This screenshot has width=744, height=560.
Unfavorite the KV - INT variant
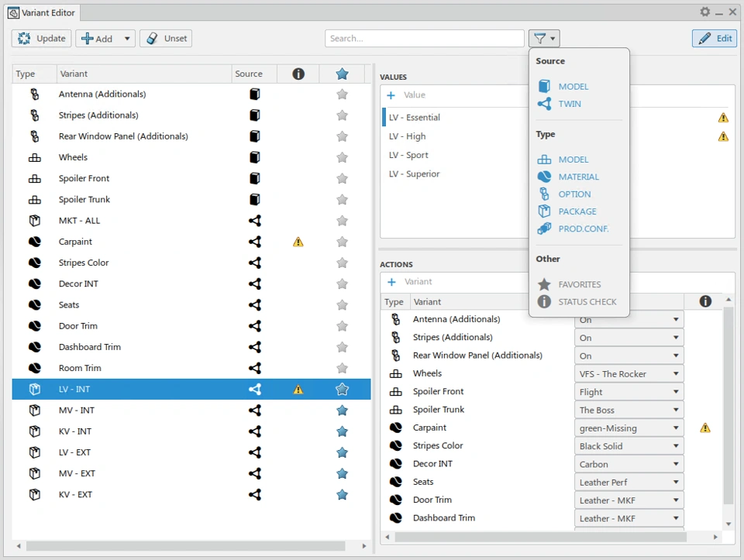click(x=342, y=431)
